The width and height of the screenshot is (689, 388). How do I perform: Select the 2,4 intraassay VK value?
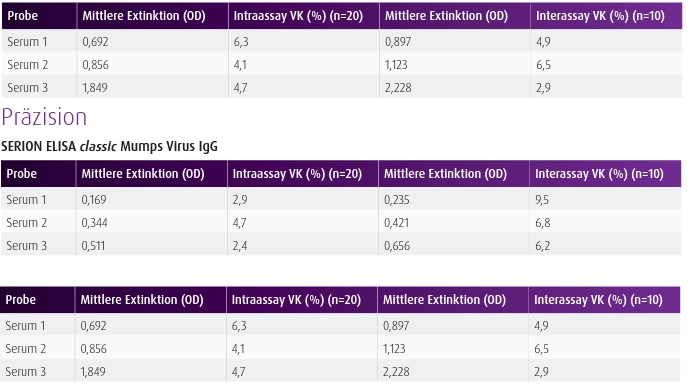pyautogui.click(x=240, y=246)
